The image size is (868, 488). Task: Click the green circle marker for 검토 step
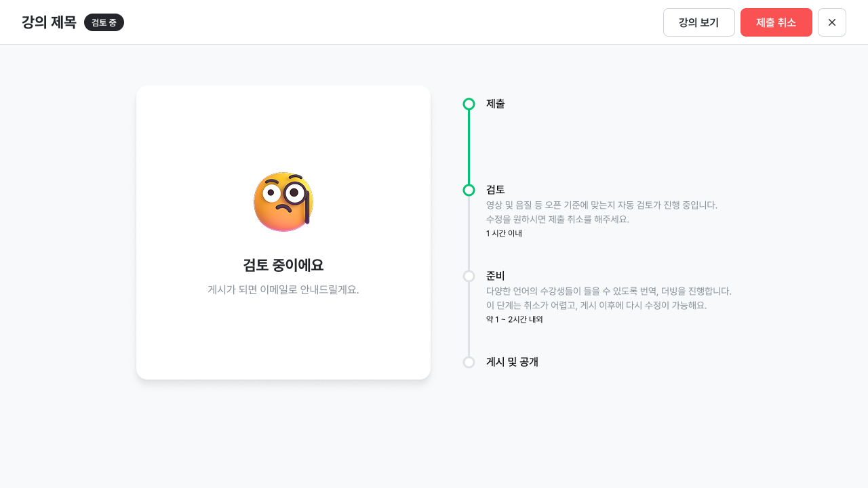pyautogui.click(x=469, y=190)
